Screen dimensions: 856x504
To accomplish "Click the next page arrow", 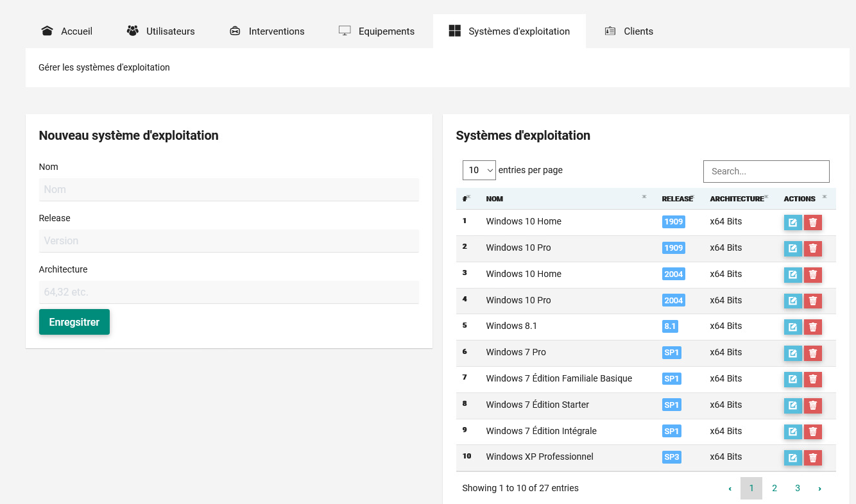I will (x=819, y=489).
